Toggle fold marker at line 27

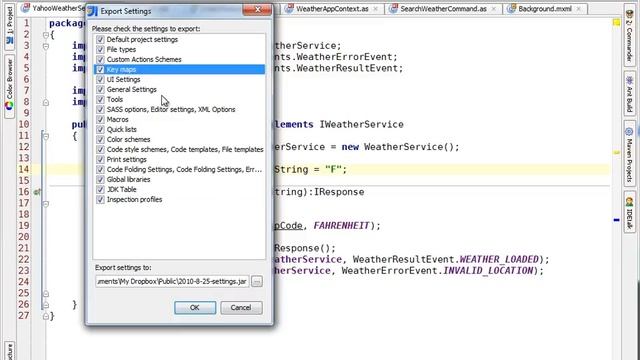tap(46, 316)
